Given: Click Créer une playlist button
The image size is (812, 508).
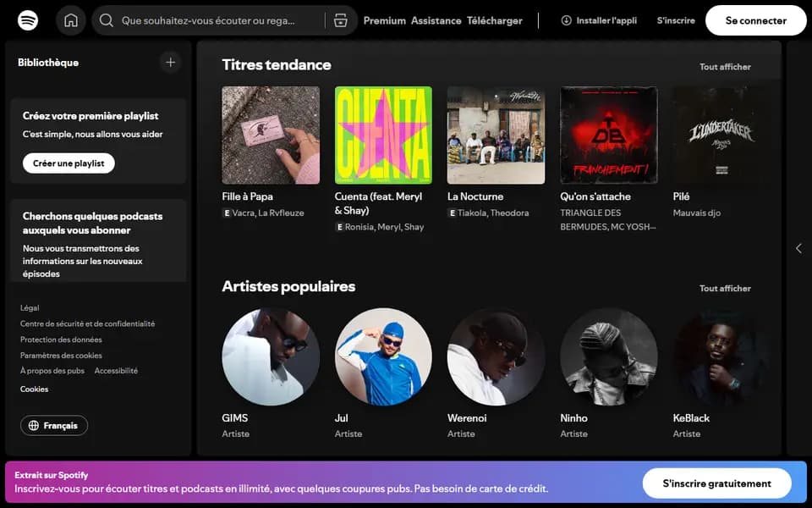Looking at the screenshot, I should point(69,163).
